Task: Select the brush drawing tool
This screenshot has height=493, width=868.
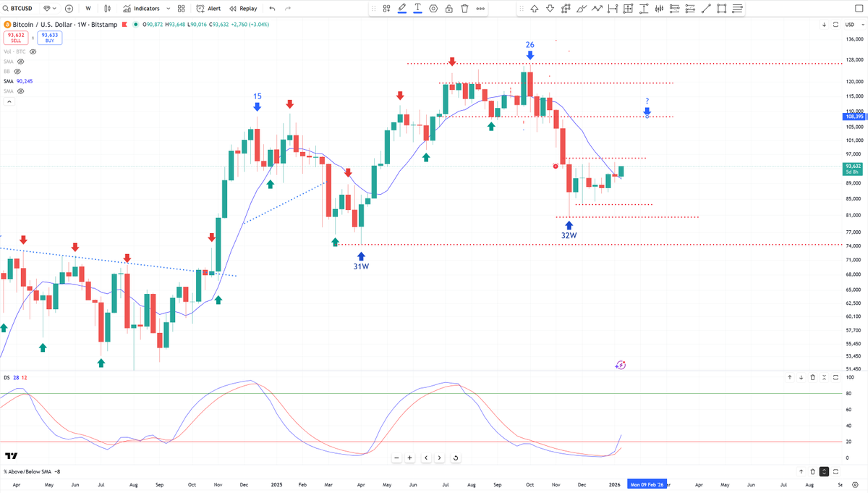Action: coord(581,9)
